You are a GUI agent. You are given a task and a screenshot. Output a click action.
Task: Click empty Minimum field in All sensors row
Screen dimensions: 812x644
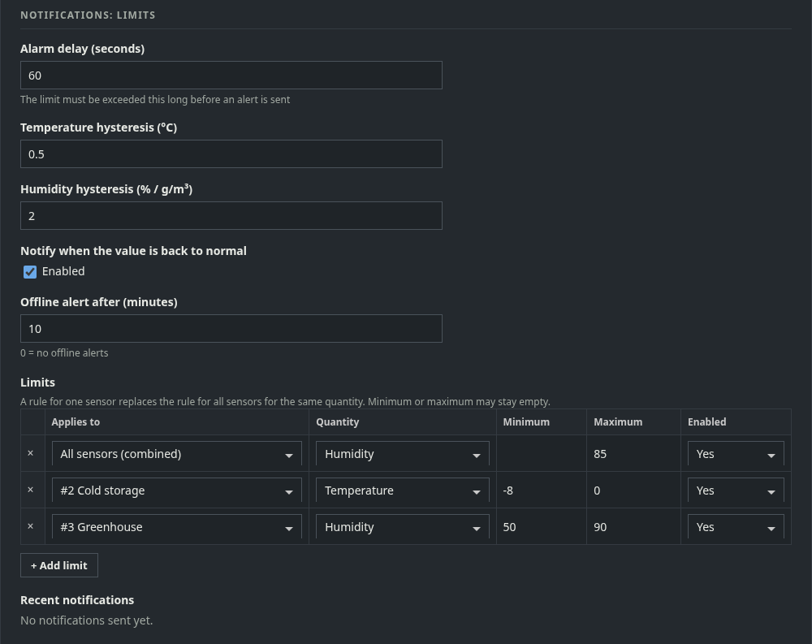click(x=541, y=454)
